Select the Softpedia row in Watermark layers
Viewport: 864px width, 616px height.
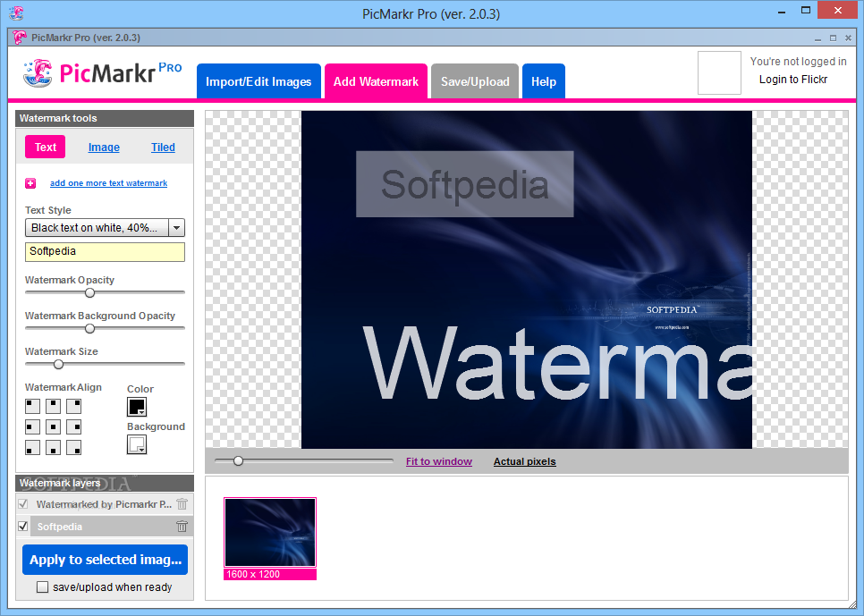(x=105, y=527)
